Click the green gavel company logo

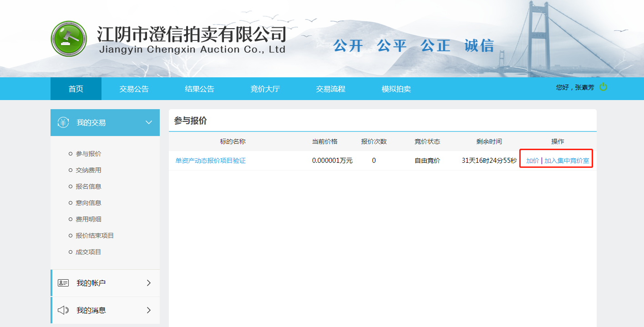69,38
